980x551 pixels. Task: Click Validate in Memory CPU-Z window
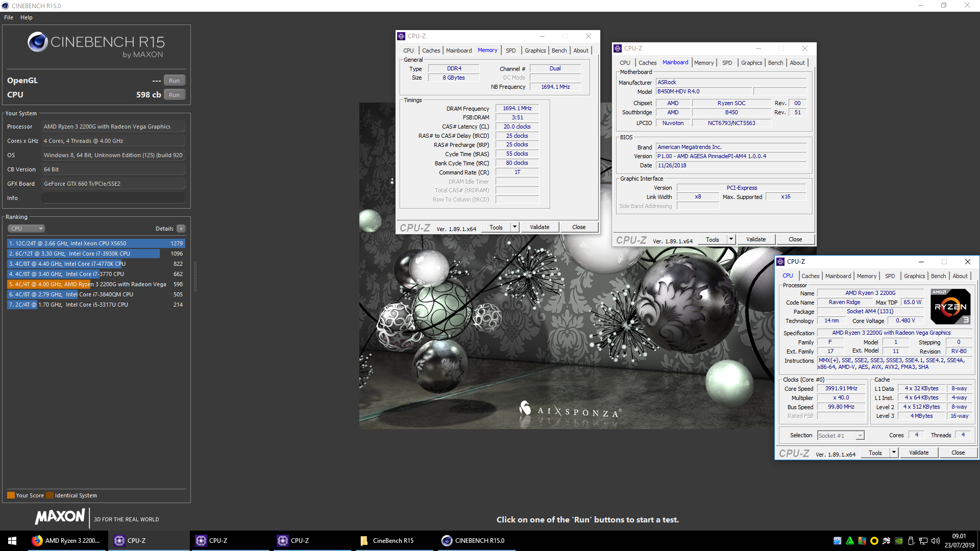pos(540,227)
